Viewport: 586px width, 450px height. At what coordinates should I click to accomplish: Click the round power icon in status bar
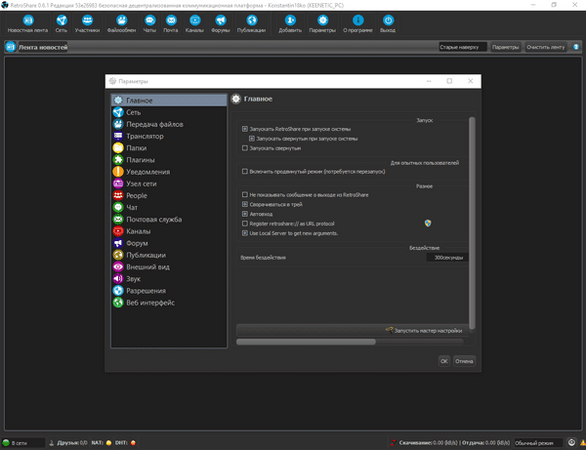[571, 443]
